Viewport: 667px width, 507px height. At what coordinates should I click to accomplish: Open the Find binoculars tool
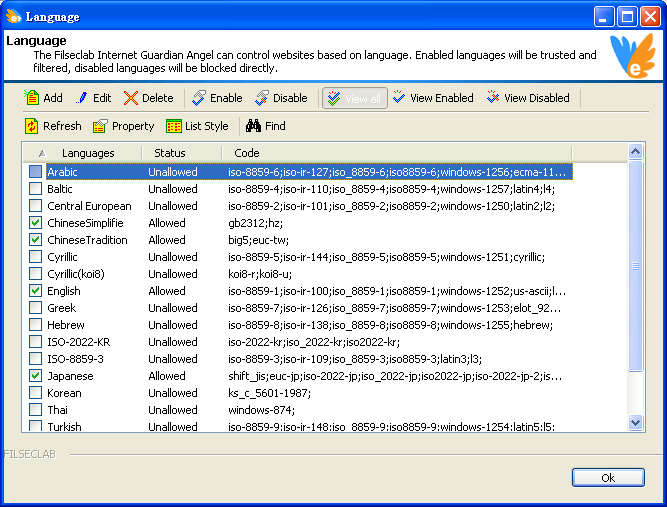[253, 126]
